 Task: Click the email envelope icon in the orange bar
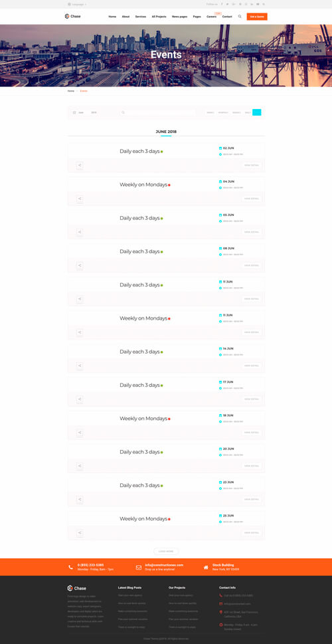tap(139, 567)
